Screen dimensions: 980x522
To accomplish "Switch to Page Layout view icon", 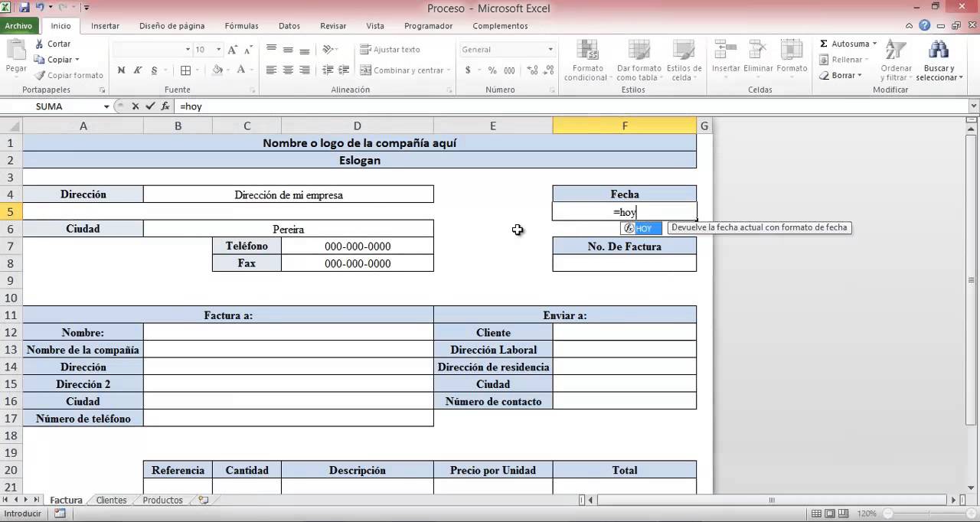I will pos(831,514).
